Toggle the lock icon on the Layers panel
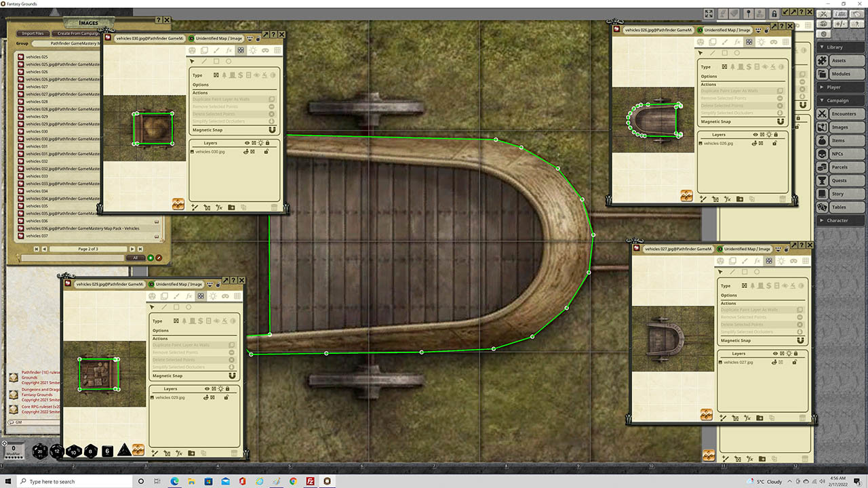 click(x=269, y=142)
